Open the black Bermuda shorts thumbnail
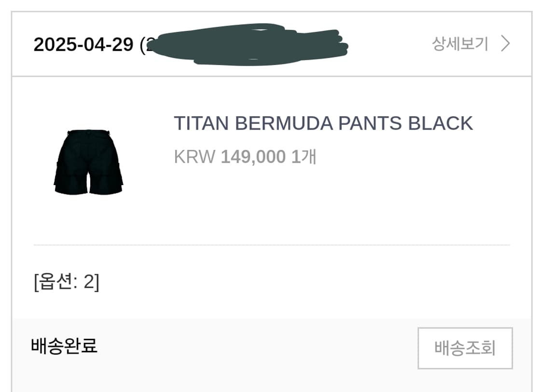Screen dimensions: 543x392 tap(88, 162)
